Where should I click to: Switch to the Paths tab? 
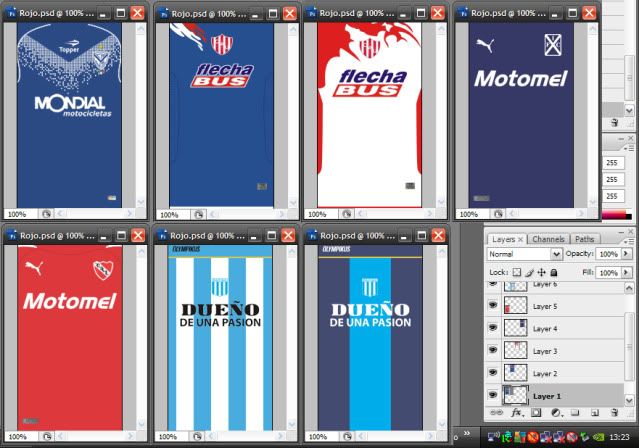tap(584, 239)
